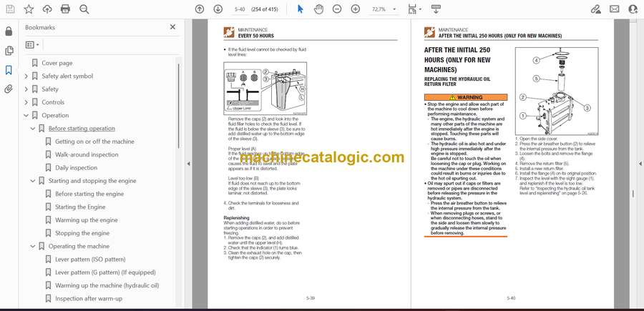Print the document
644x311 pixels.
pyautogui.click(x=65, y=9)
